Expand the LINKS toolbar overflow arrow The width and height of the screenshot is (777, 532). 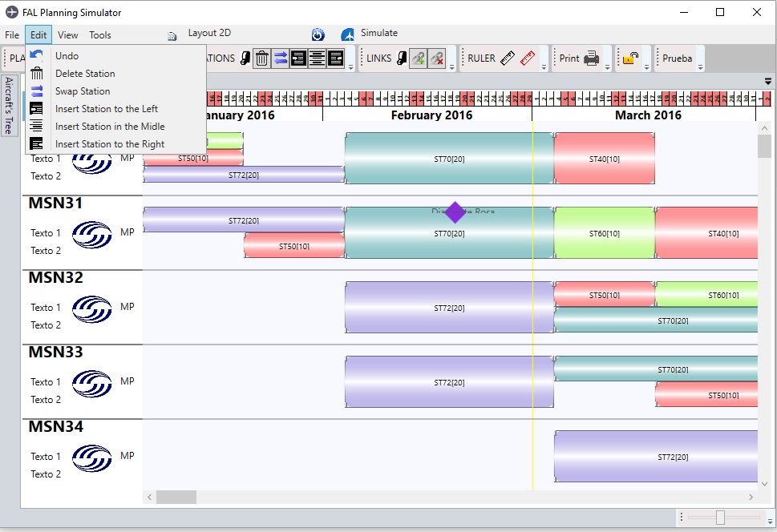451,67
